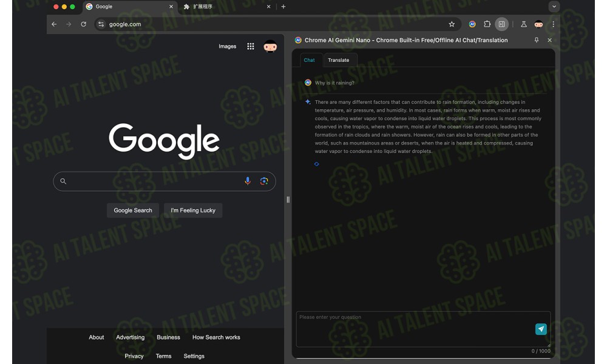Switch to the Google tab
The width and height of the screenshot is (607, 364).
click(130, 7)
